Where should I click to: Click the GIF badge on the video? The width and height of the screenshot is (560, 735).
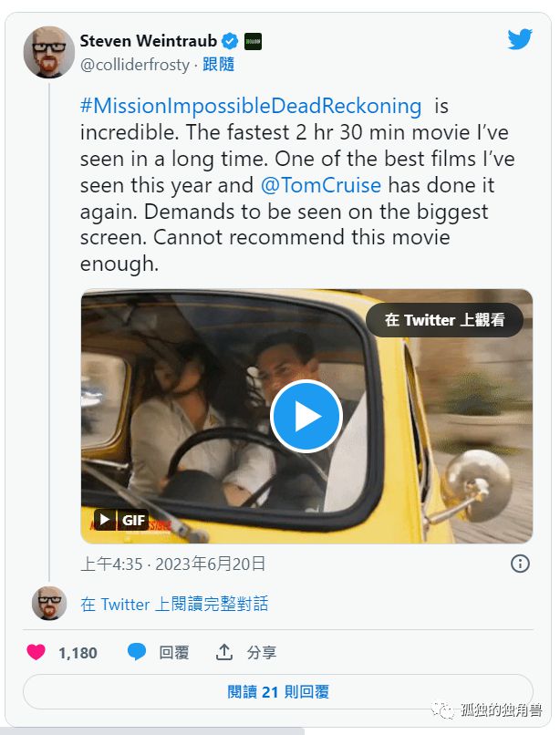point(122,520)
